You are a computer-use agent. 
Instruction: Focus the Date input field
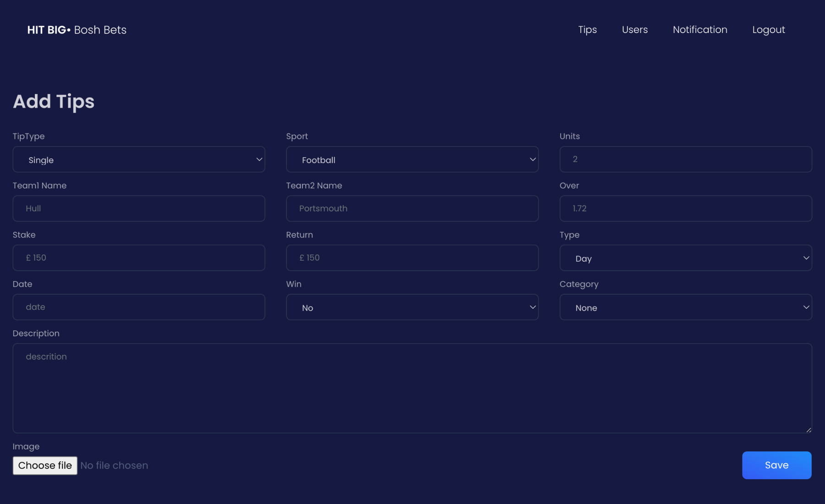138,307
